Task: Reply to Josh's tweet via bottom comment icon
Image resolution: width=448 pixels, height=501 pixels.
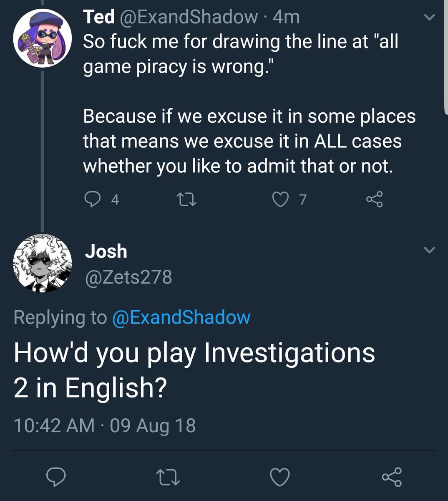Action: (55, 476)
